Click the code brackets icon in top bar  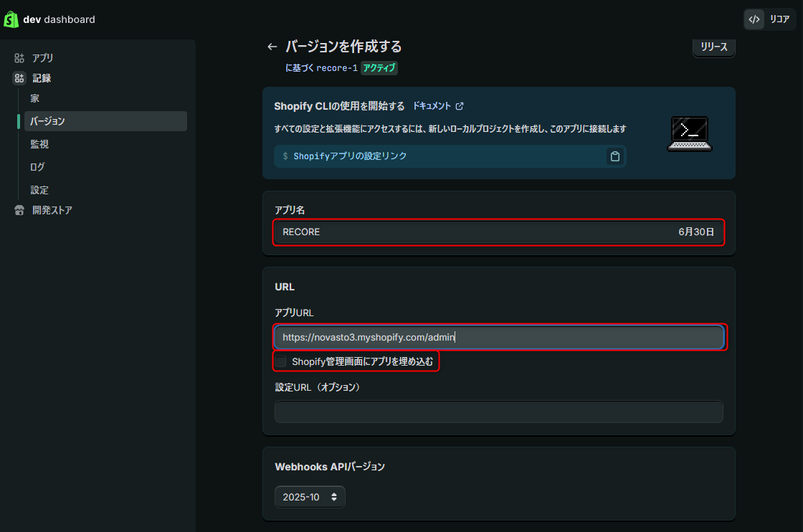point(754,19)
